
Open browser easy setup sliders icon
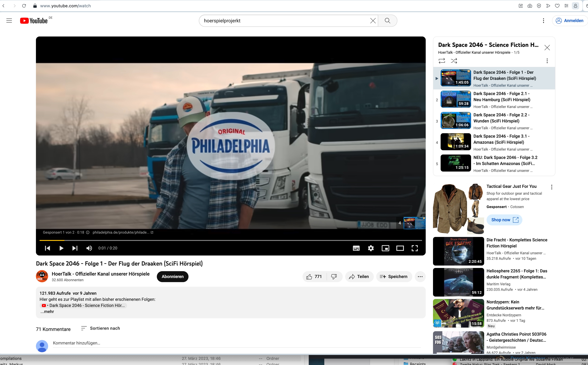566,6
